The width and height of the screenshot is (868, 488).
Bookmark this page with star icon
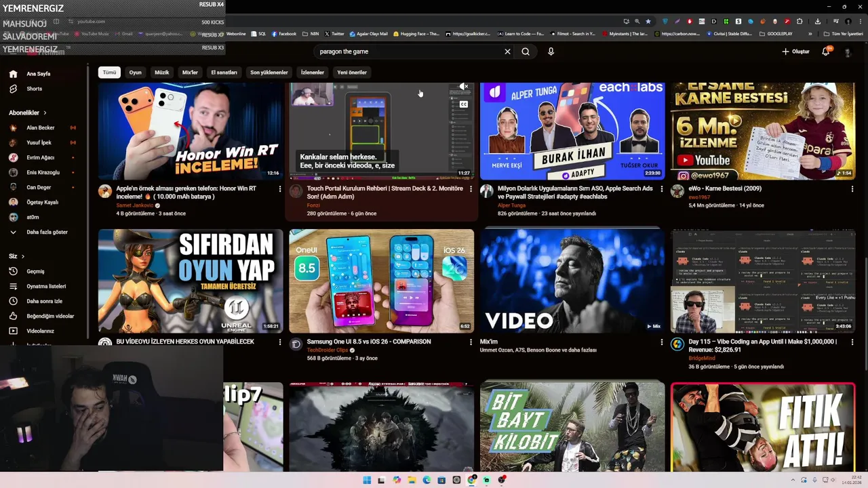coord(648,21)
